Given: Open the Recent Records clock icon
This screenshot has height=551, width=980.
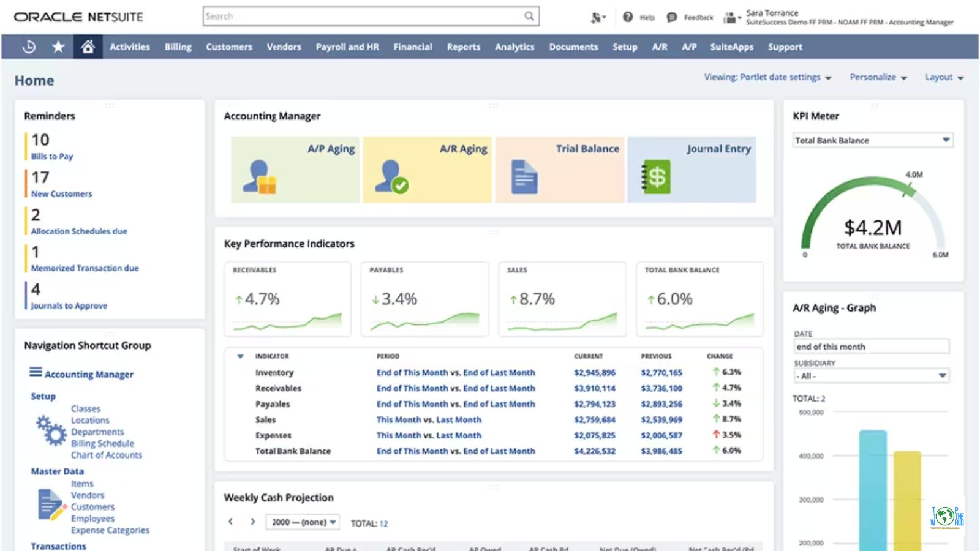Looking at the screenshot, I should (29, 47).
